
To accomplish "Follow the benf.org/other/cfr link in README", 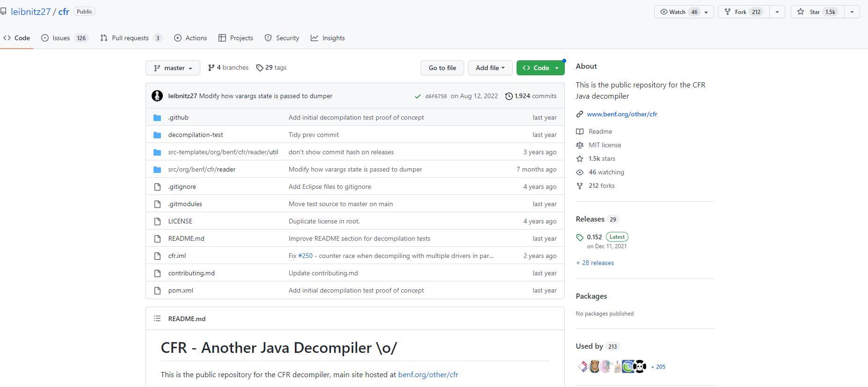I will (x=428, y=375).
